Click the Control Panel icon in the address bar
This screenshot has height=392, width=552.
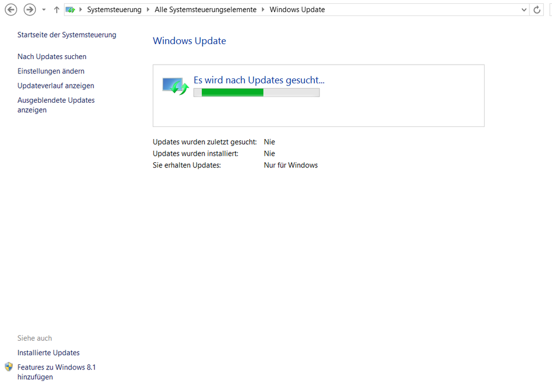[71, 10]
